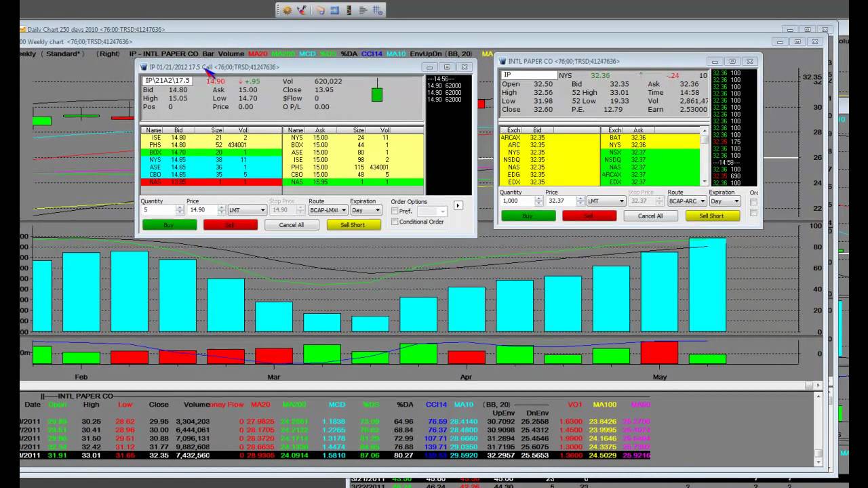Click the Volume column header in data table

tap(197, 405)
